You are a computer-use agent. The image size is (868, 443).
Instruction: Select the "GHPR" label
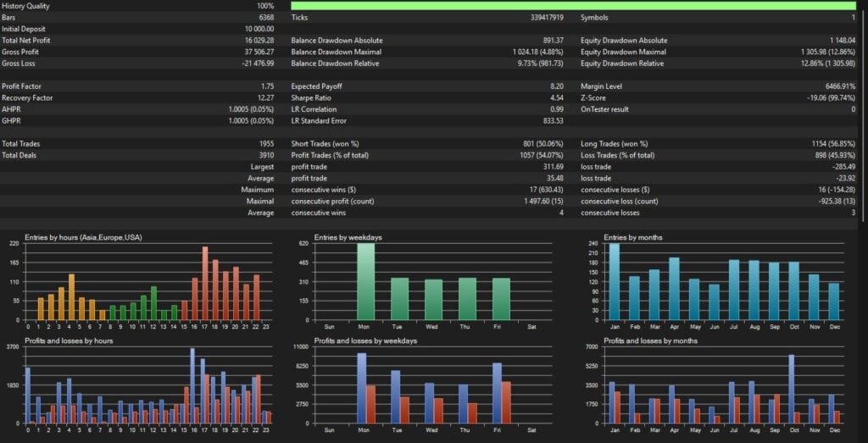pos(10,120)
